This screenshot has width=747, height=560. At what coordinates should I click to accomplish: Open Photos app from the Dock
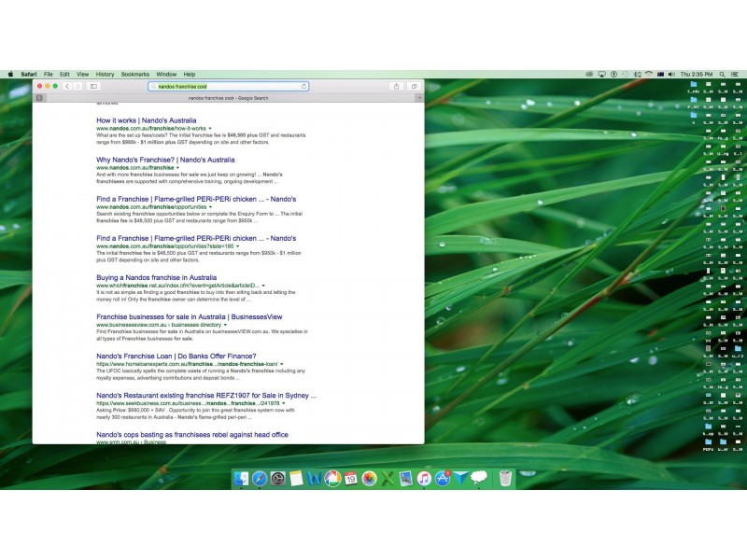tap(369, 479)
